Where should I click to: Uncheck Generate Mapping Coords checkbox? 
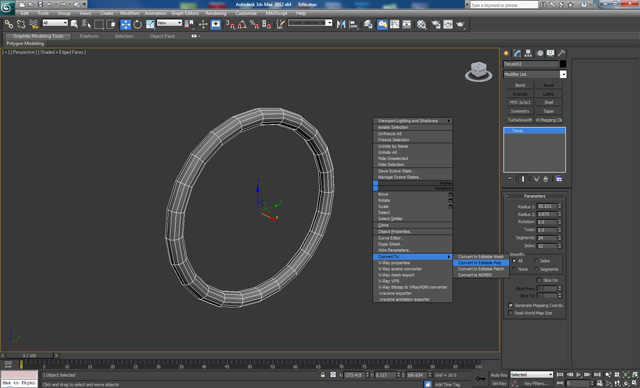[510, 305]
